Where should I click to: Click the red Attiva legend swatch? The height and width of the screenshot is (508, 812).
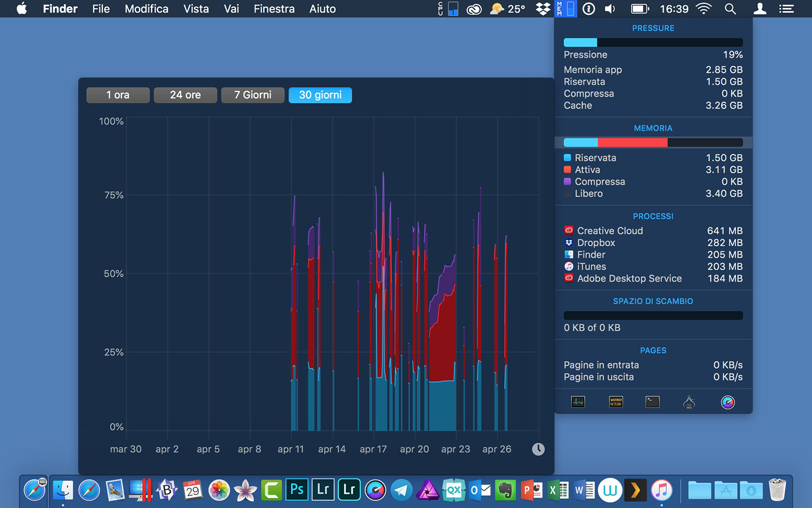click(x=567, y=170)
